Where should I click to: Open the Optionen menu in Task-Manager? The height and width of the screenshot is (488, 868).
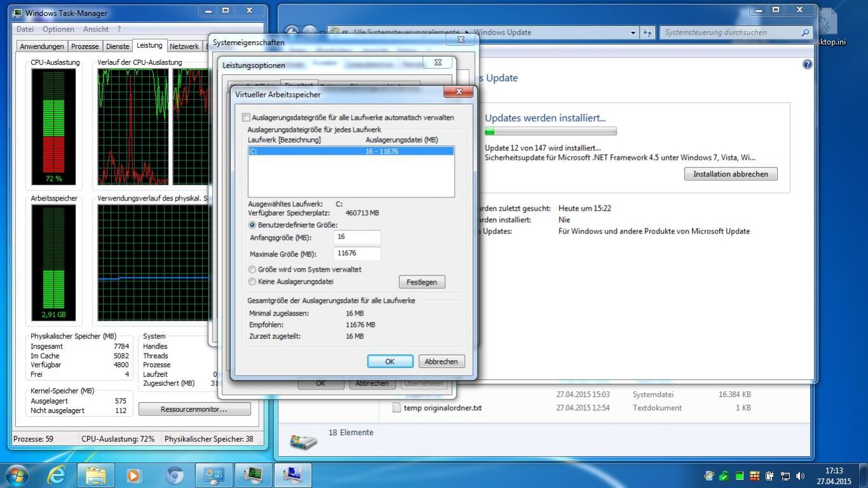(59, 29)
